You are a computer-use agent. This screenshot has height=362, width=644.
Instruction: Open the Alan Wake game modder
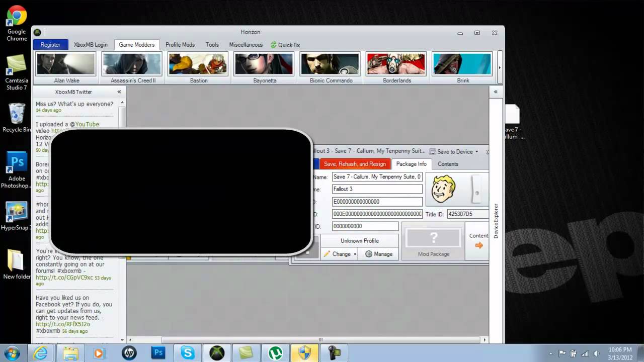[66, 68]
